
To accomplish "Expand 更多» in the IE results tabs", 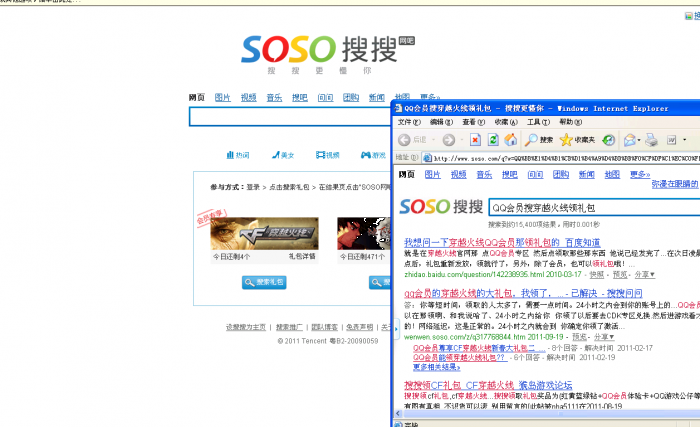I will (x=640, y=174).
